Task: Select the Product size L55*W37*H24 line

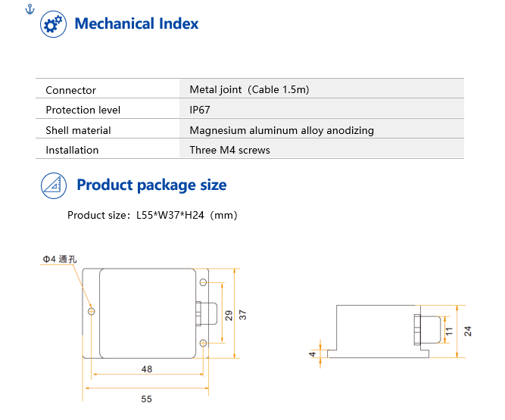Action: [152, 215]
